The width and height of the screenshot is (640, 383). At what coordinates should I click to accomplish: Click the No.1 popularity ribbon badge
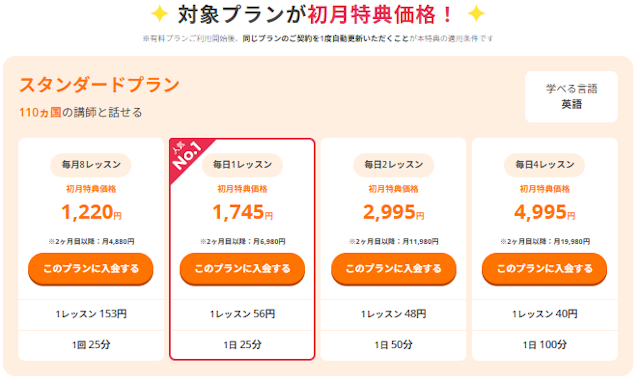pyautogui.click(x=187, y=156)
